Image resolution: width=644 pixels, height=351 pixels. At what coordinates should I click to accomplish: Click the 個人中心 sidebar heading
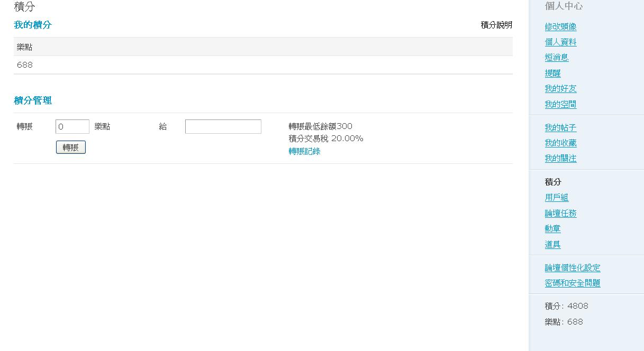[564, 6]
